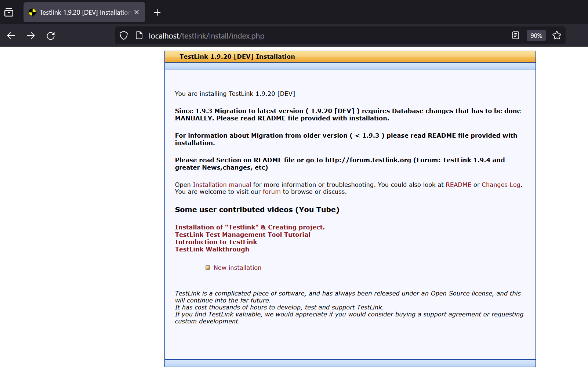Toggle reader view icon

[x=516, y=36]
